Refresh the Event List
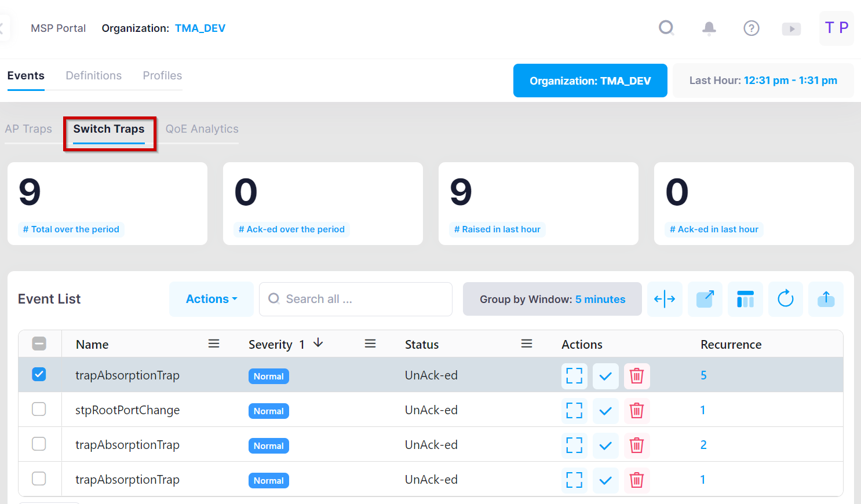Image resolution: width=861 pixels, height=504 pixels. click(x=785, y=299)
